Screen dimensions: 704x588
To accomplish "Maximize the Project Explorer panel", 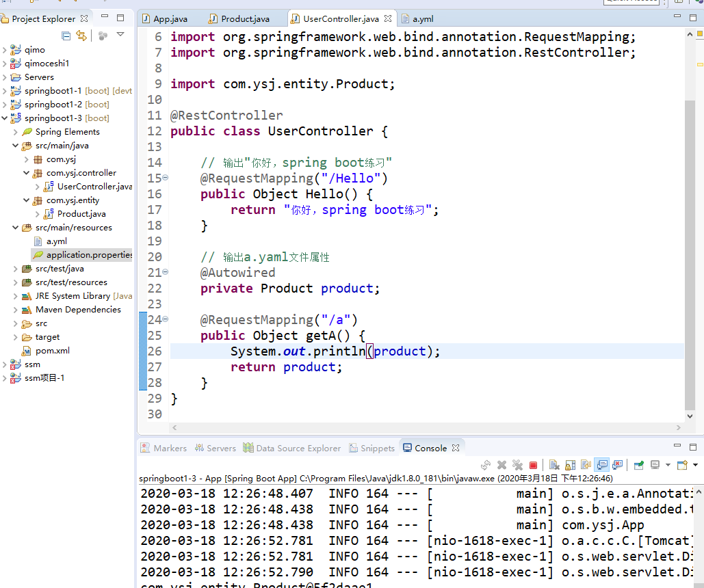I will pos(120,18).
